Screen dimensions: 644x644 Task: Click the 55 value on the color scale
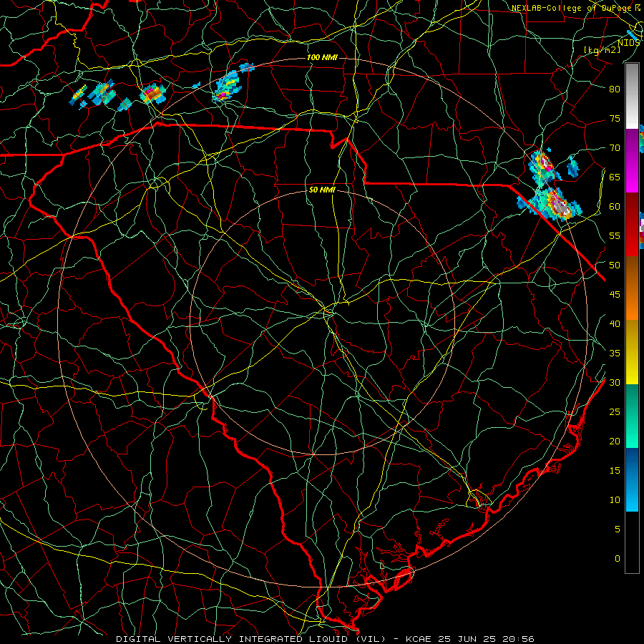point(615,236)
